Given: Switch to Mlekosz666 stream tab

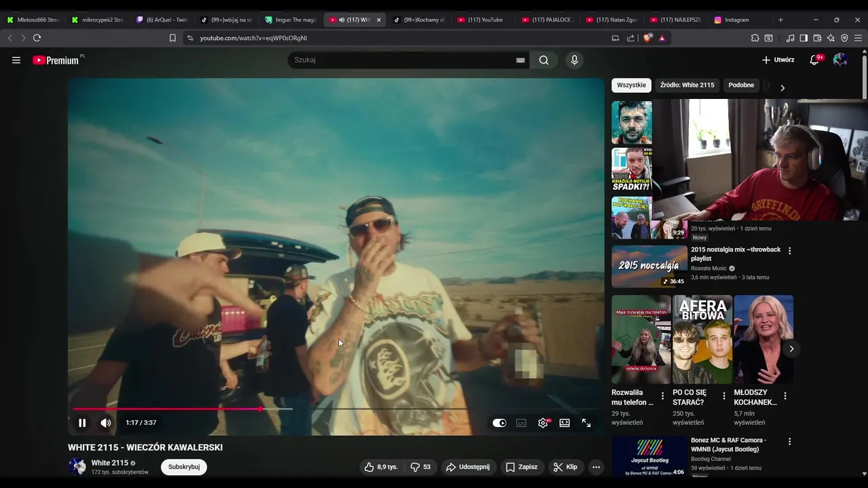Looking at the screenshot, I should (x=33, y=20).
